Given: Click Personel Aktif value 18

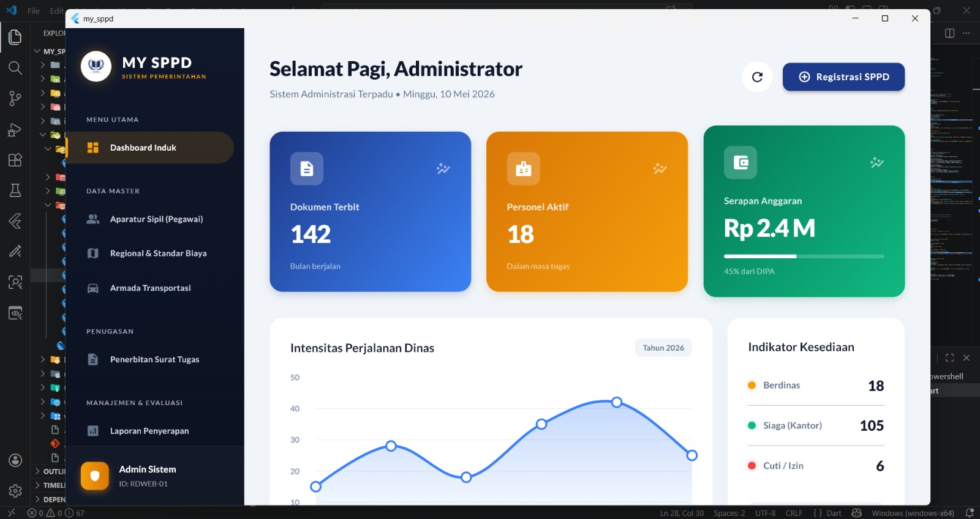Looking at the screenshot, I should 521,234.
